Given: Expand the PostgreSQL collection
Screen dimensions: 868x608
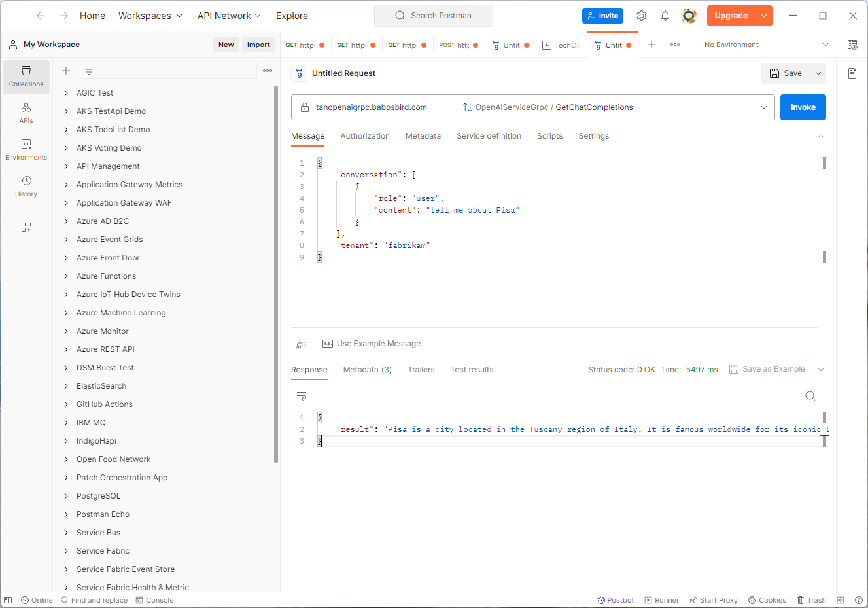Looking at the screenshot, I should (x=66, y=496).
